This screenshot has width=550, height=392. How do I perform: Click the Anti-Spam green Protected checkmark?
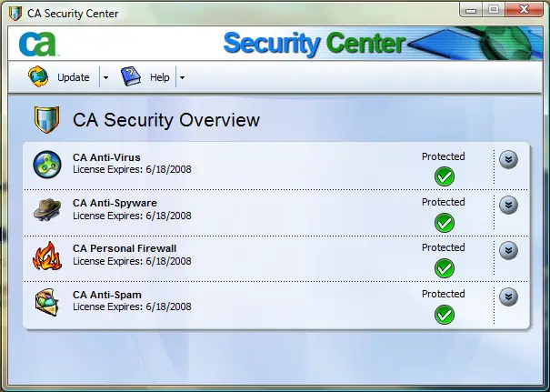coord(444,315)
